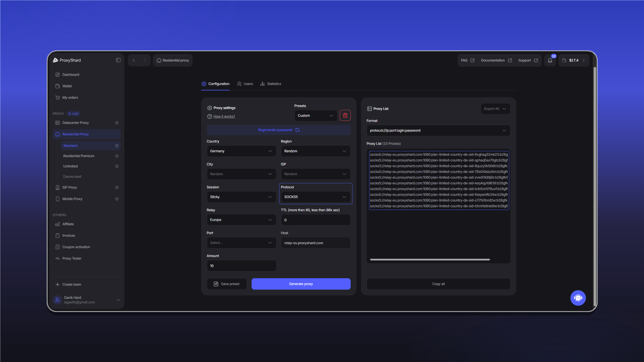Open user menu three dots
The width and height of the screenshot is (644, 362).
[118, 300]
